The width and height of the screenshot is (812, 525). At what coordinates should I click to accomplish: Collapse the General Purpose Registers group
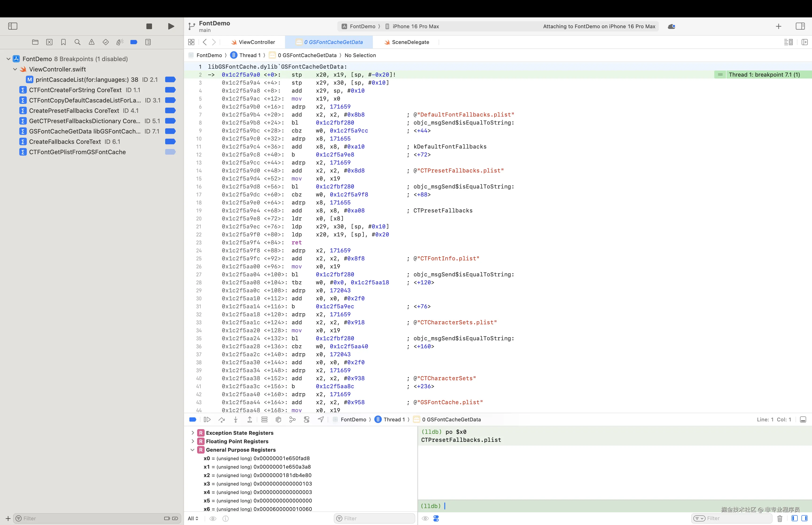point(192,450)
